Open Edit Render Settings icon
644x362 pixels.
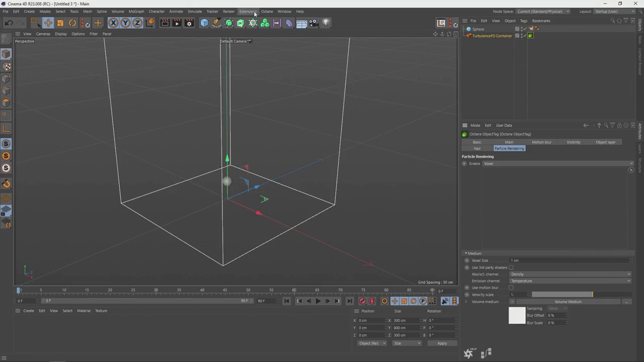click(x=189, y=23)
